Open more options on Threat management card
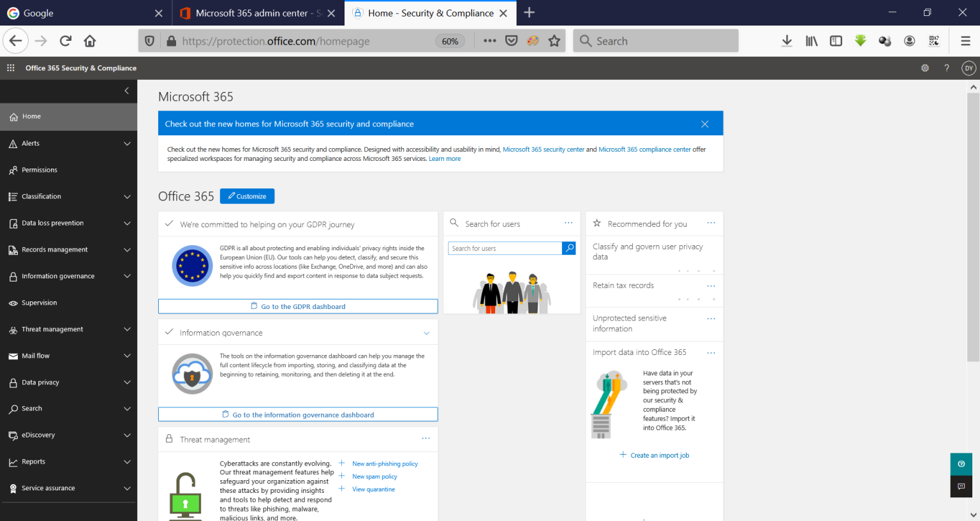This screenshot has width=980, height=521. (426, 439)
